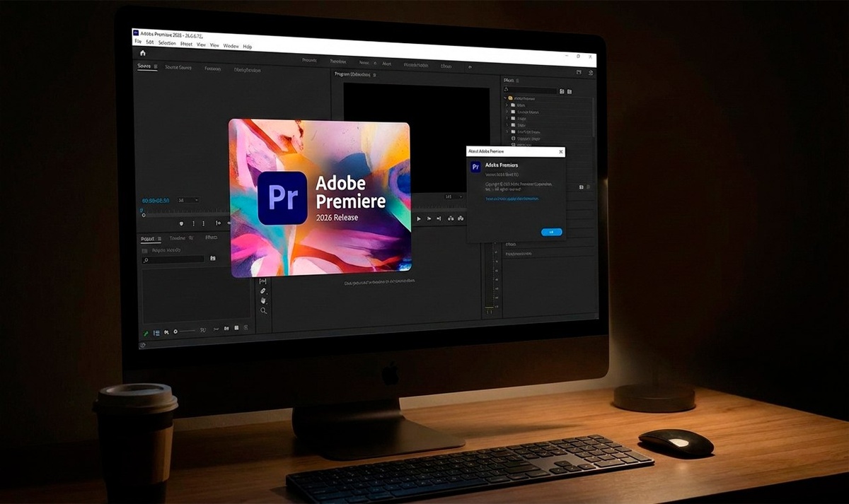Select the Pen tool
849x504 pixels.
[263, 291]
